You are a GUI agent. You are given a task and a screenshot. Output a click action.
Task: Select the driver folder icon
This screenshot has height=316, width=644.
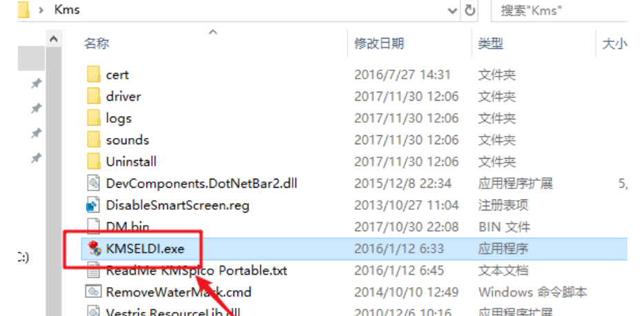click(94, 97)
